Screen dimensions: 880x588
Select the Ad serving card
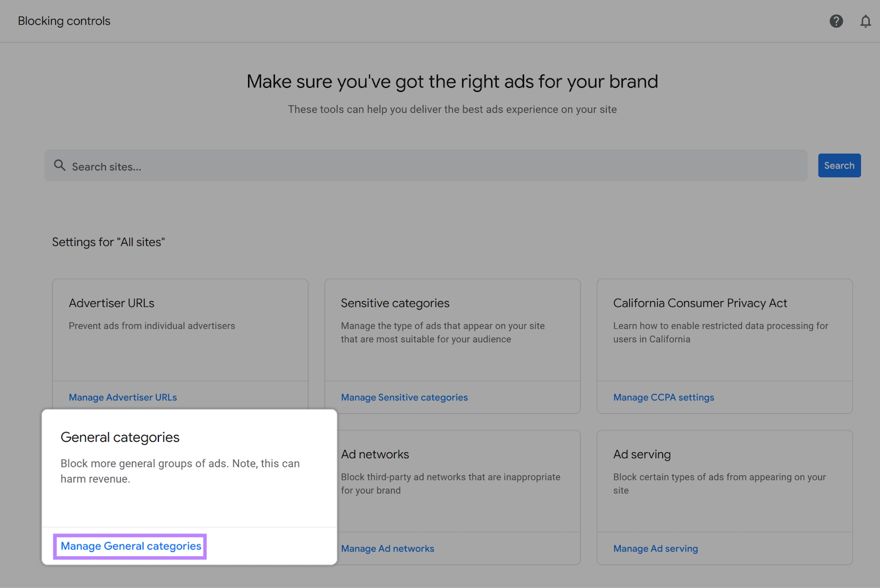tap(724, 481)
